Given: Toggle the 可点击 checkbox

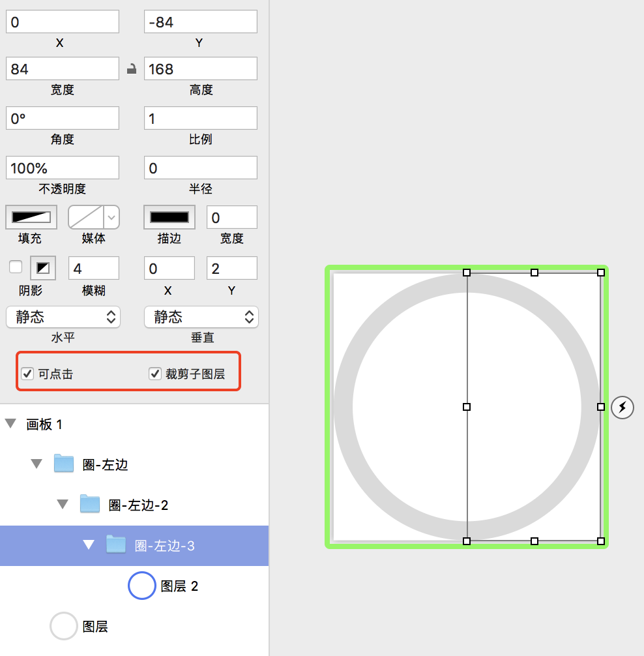Looking at the screenshot, I should tap(27, 373).
